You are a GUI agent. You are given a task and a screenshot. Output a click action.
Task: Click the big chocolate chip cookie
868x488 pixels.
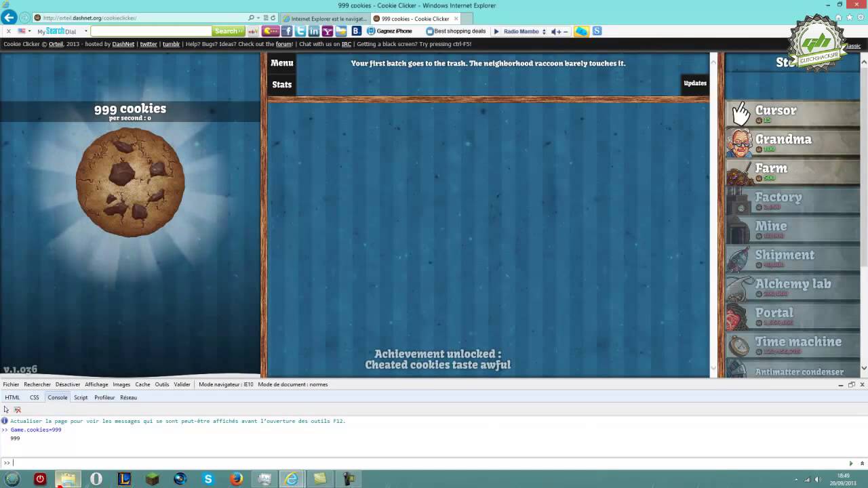130,182
